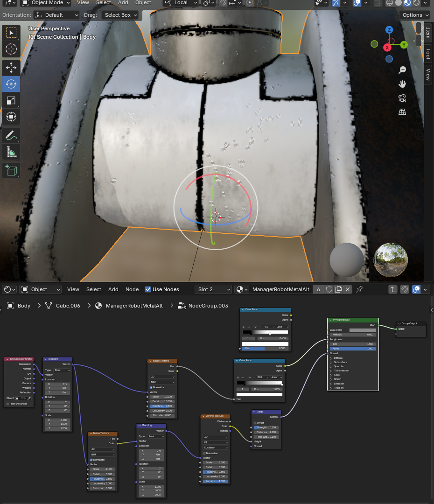Select the Annotate pencil tool
The height and width of the screenshot is (504, 434).
[x=11, y=136]
